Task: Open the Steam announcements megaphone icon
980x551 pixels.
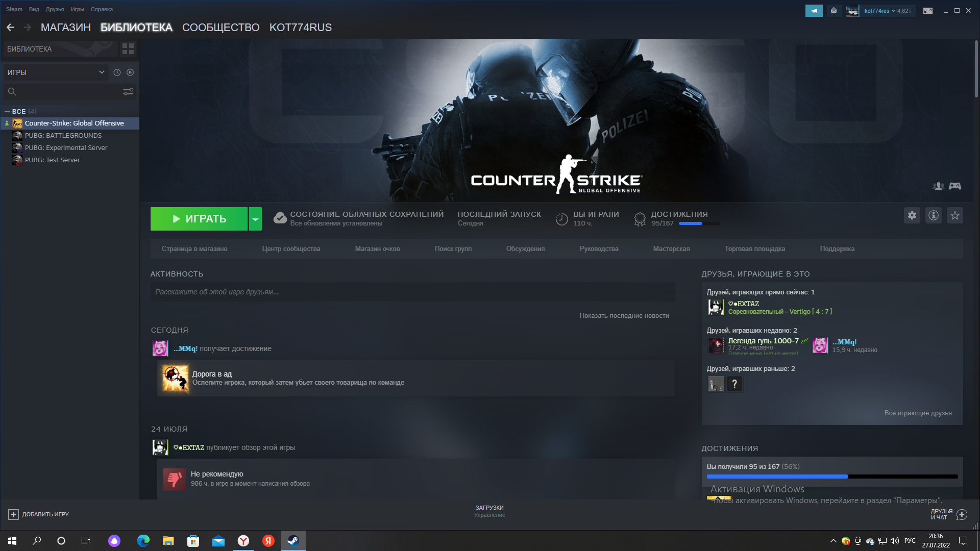Action: (x=814, y=11)
